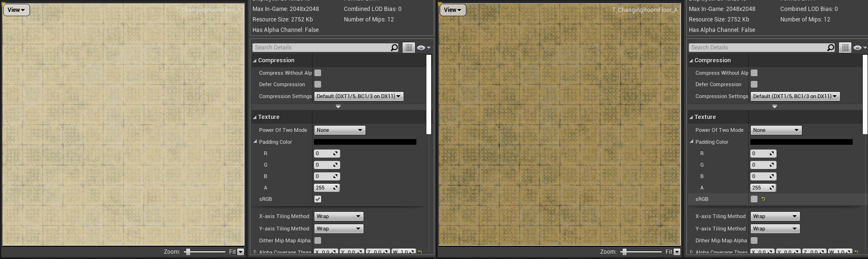Open the eye view options in right Details panel

(859, 48)
